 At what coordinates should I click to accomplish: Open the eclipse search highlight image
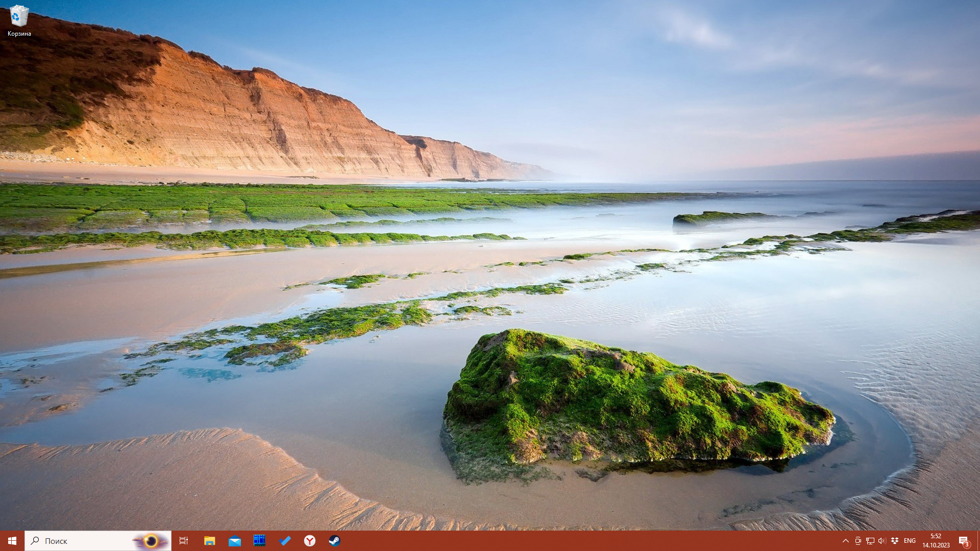tap(151, 541)
